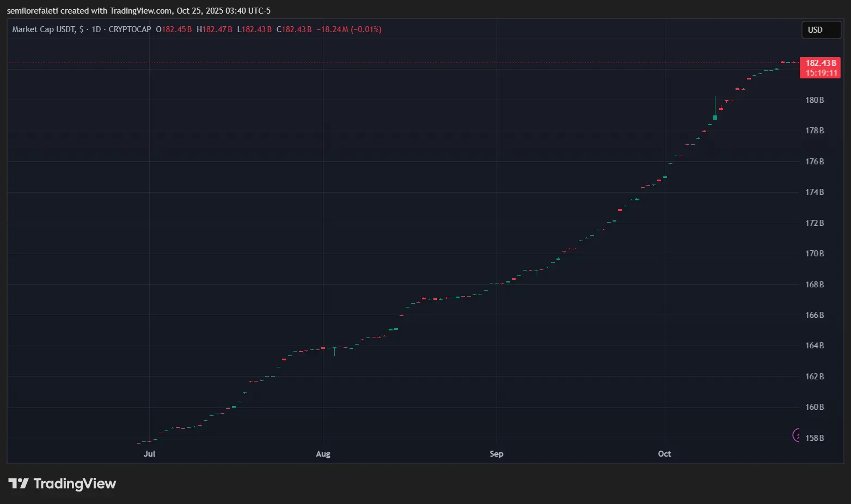
Task: Click the −18.24M (−0.01%) change value
Action: pos(349,29)
